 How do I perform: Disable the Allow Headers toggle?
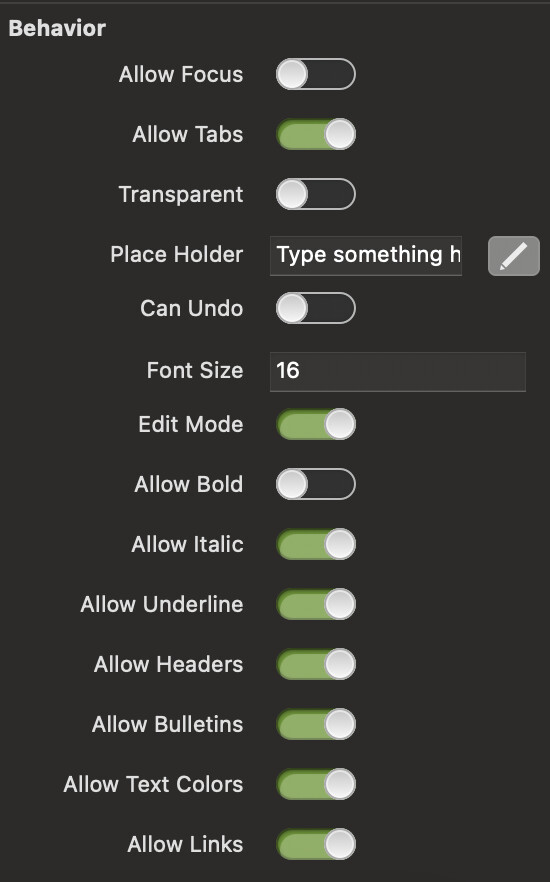pos(315,664)
